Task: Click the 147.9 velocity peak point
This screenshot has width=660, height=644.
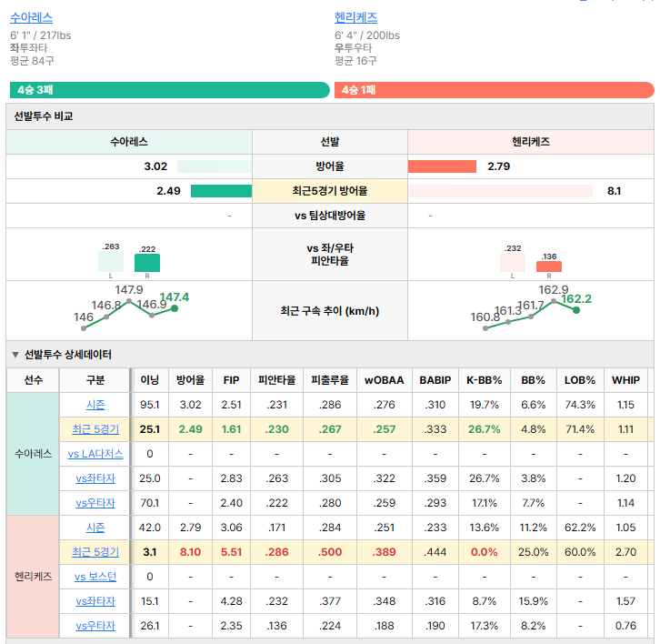Action: pyautogui.click(x=129, y=301)
